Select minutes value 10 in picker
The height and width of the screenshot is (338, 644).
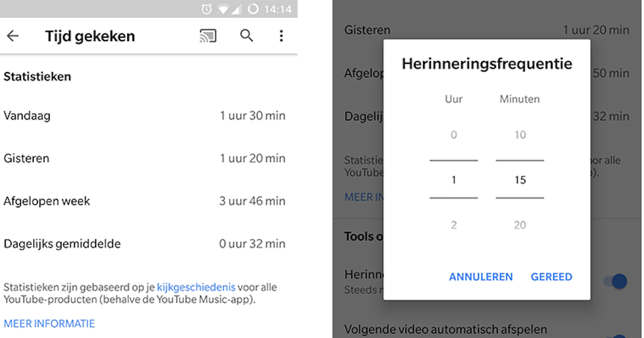pos(520,135)
